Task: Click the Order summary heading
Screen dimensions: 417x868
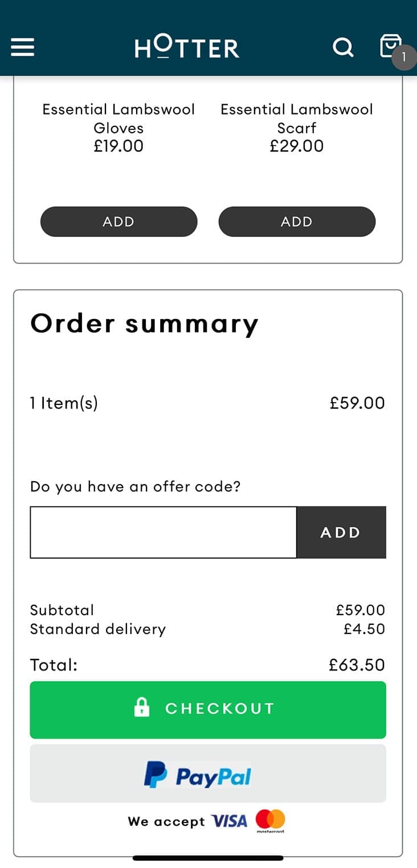Action: 144,324
